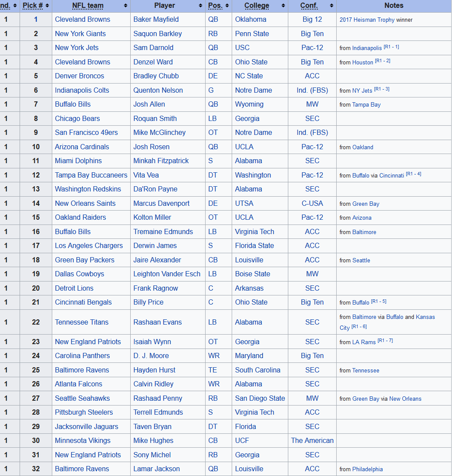The image size is (456, 476).
Task: Click Houston link in pick 4 notes
Action: 362,63
